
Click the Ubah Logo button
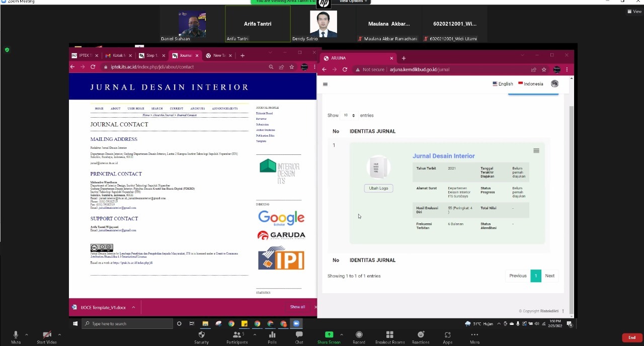[378, 188]
